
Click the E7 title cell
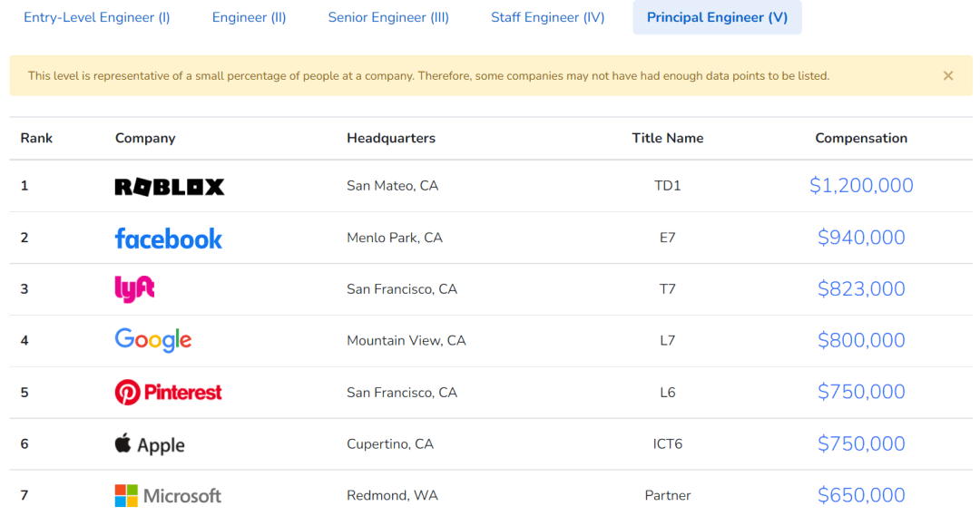click(668, 238)
